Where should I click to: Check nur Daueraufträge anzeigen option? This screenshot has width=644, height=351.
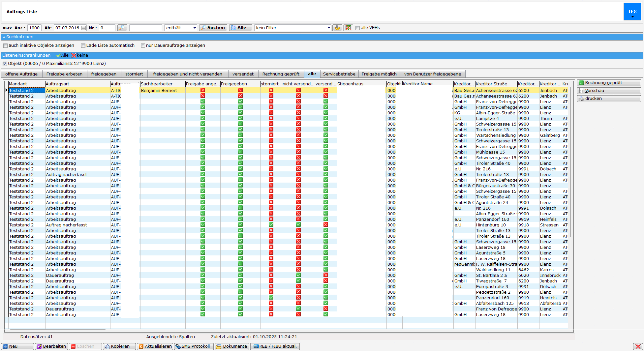point(143,46)
